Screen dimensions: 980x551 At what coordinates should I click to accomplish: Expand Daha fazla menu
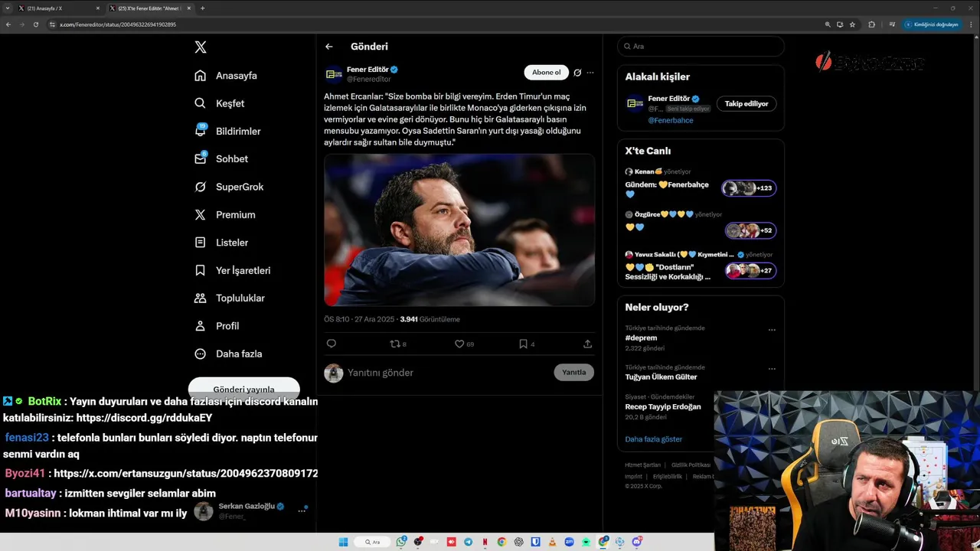click(228, 354)
